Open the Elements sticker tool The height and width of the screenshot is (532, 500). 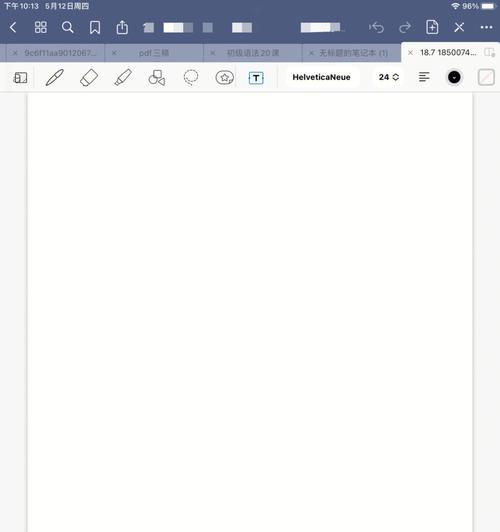tap(225, 77)
